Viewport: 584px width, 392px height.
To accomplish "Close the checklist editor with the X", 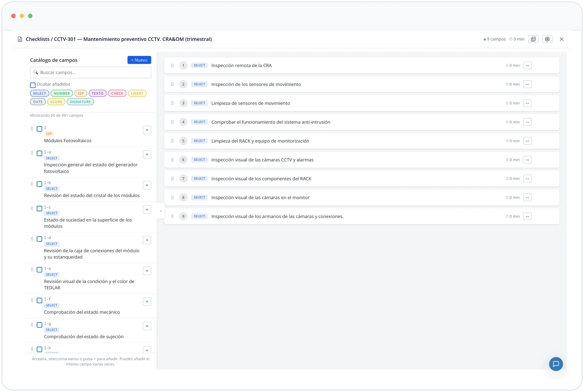I will pos(562,39).
